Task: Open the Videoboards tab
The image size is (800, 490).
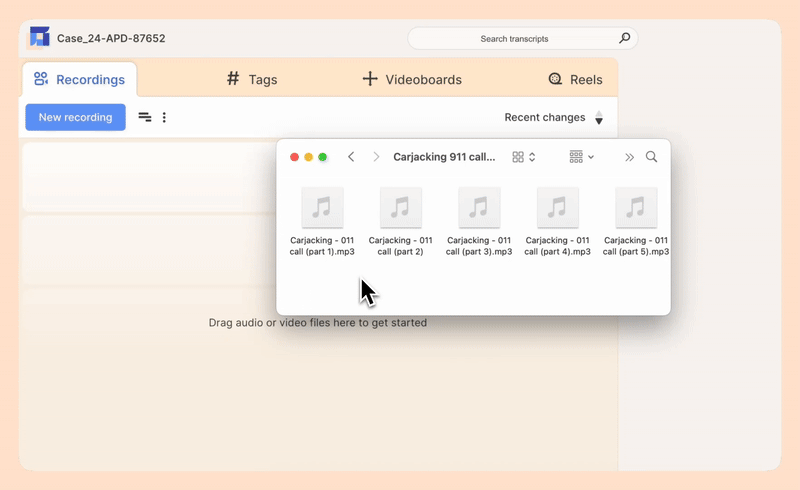Action: click(411, 79)
